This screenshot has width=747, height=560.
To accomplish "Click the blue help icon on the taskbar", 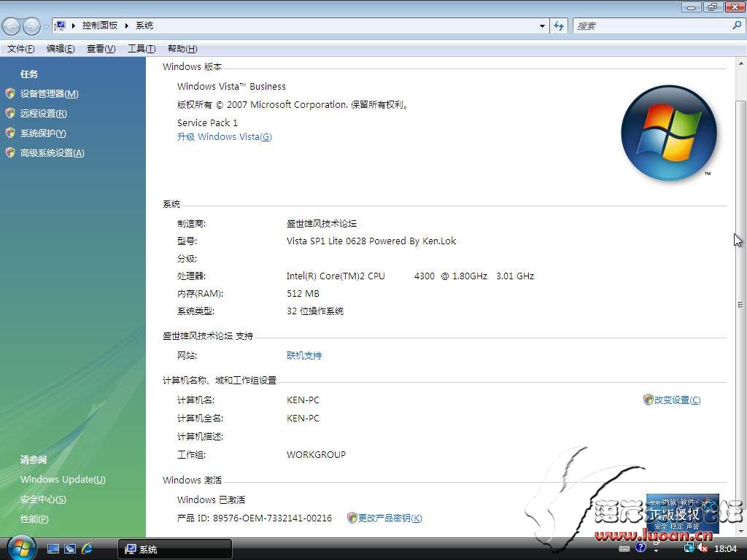I will pyautogui.click(x=640, y=547).
